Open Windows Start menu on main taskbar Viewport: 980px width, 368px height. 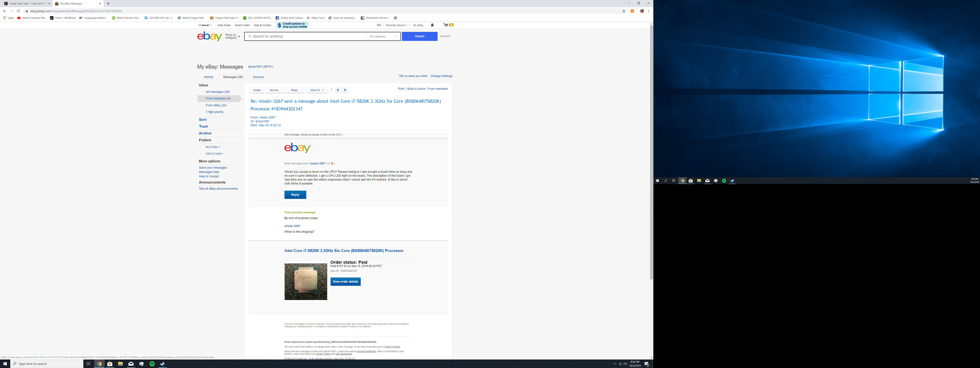pyautogui.click(x=5, y=364)
